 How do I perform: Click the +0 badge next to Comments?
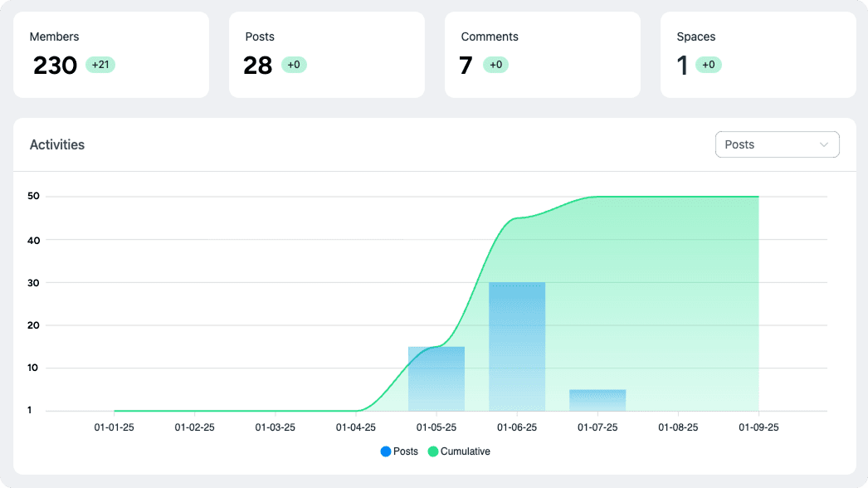[498, 64]
